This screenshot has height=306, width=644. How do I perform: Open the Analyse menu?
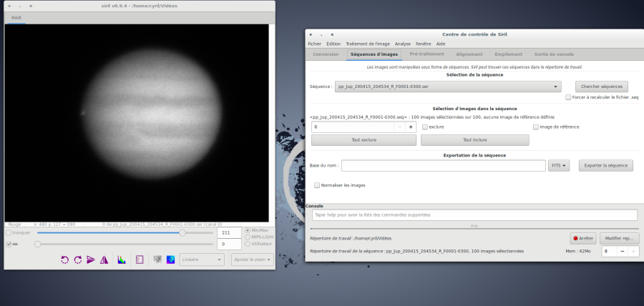[402, 44]
